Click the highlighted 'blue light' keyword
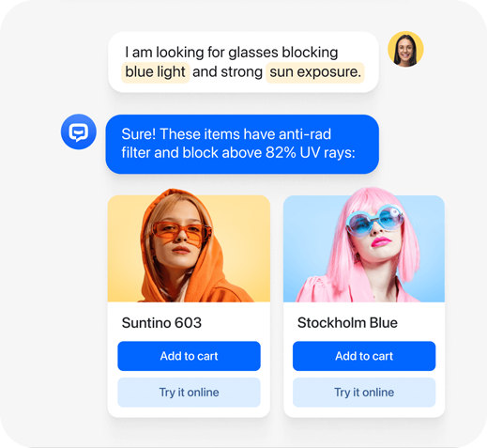This screenshot has height=448, width=487. coord(156,72)
